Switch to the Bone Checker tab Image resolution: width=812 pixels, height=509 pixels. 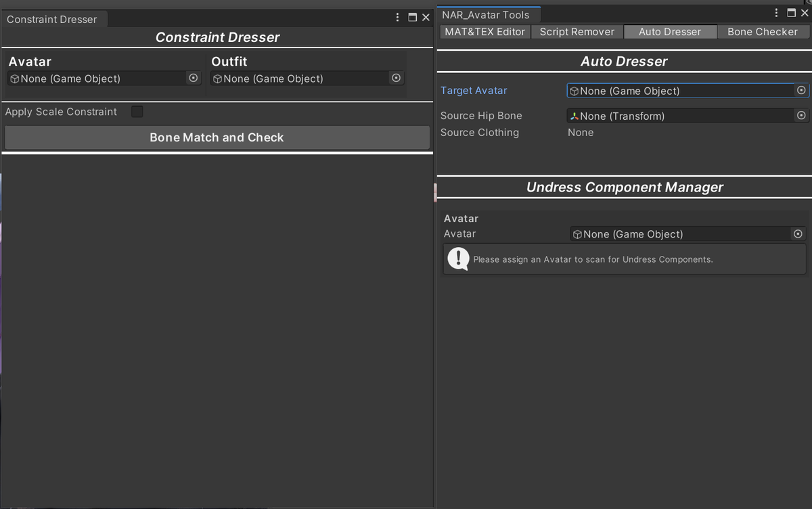[x=763, y=32]
